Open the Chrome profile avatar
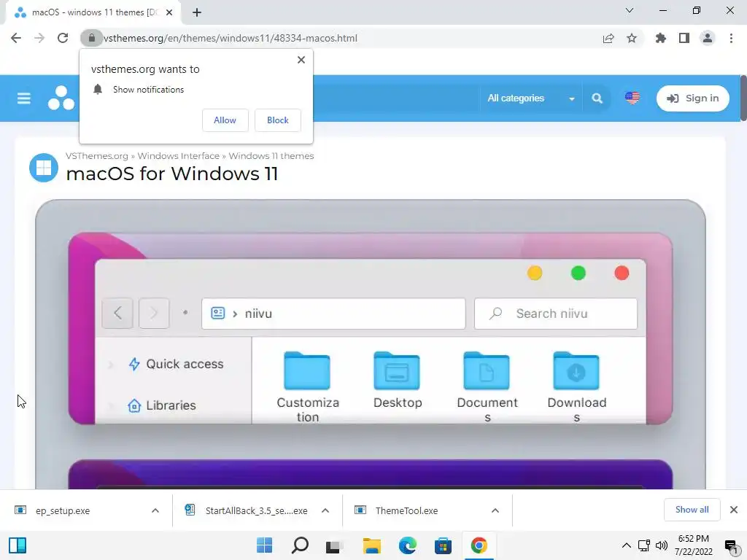Screen dimensions: 747x560 [708, 38]
